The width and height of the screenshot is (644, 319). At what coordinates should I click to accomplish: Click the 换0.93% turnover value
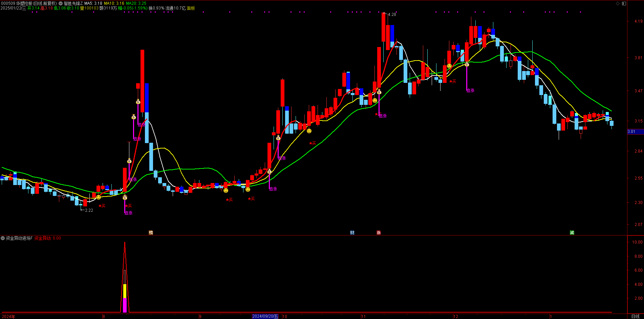(156, 8)
